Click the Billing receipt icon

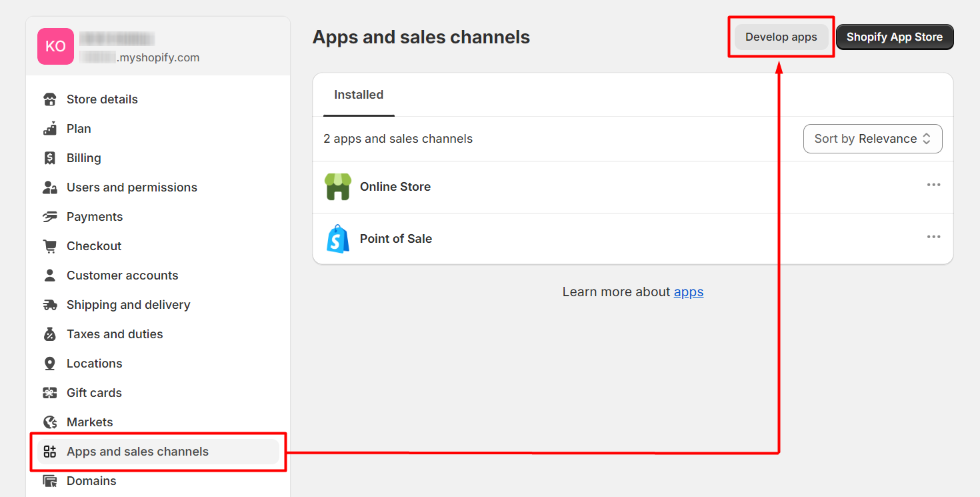[x=50, y=158]
